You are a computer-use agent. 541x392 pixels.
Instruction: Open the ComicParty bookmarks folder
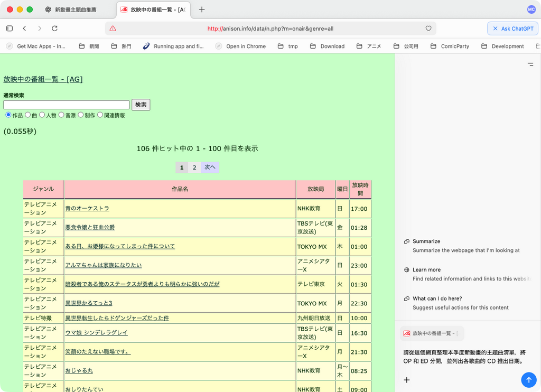[x=450, y=46]
